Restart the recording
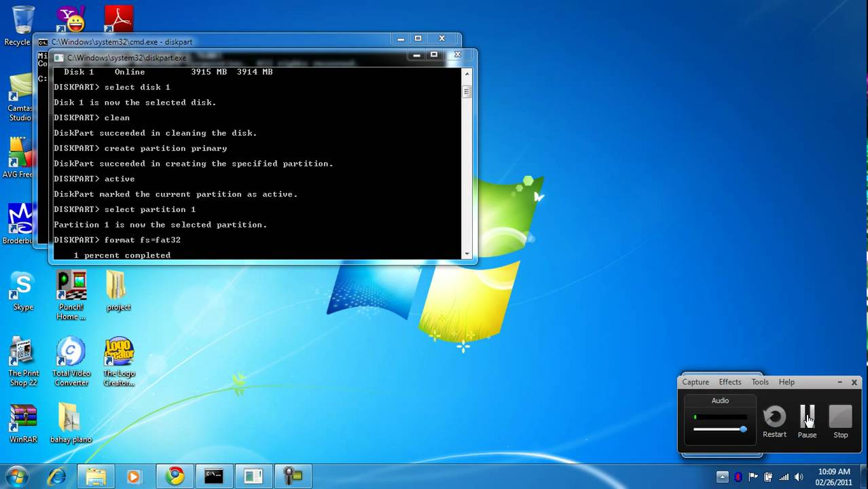 tap(774, 421)
